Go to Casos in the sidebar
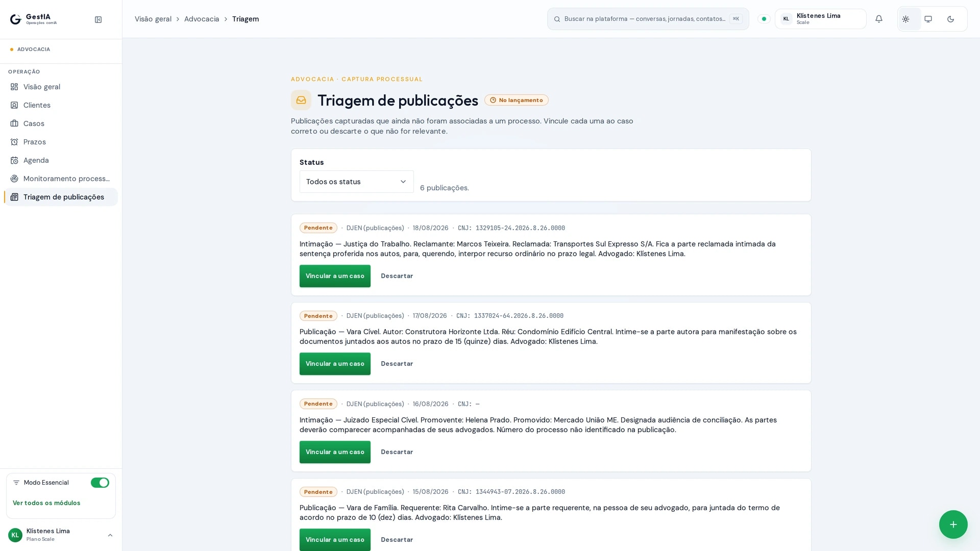This screenshot has width=980, height=551. click(x=61, y=123)
